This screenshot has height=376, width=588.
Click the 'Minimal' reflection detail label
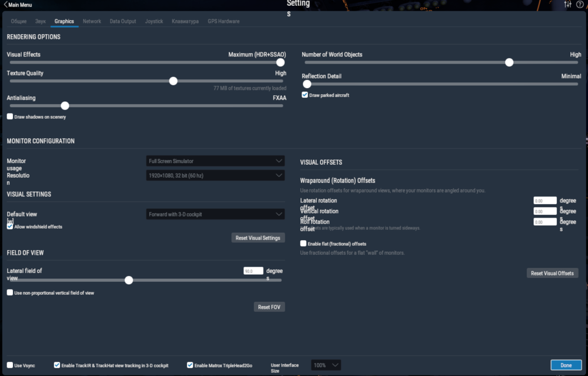[x=571, y=76]
